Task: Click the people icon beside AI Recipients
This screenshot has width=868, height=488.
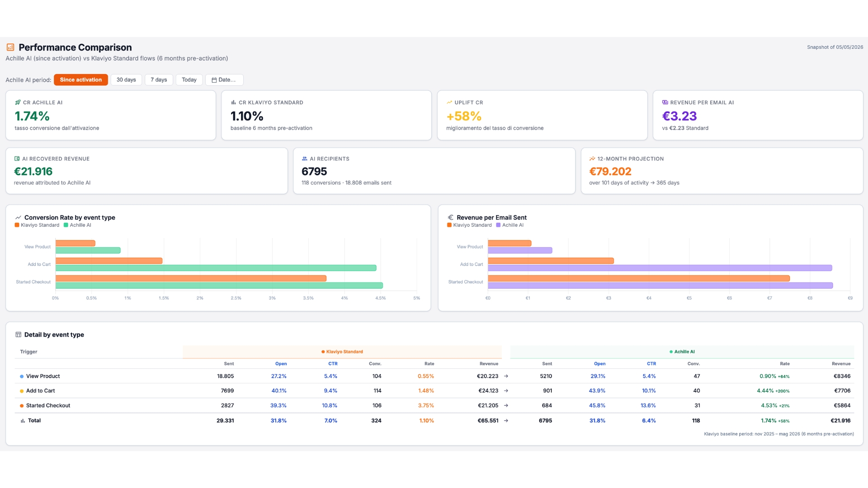Action: point(305,159)
